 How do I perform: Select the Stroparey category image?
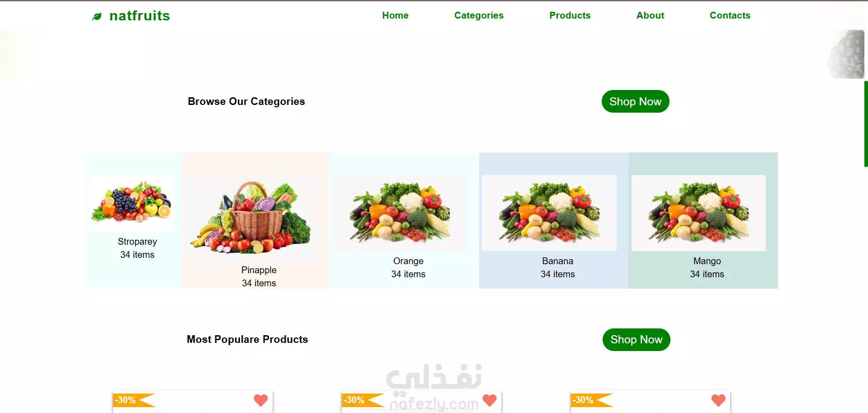click(132, 204)
